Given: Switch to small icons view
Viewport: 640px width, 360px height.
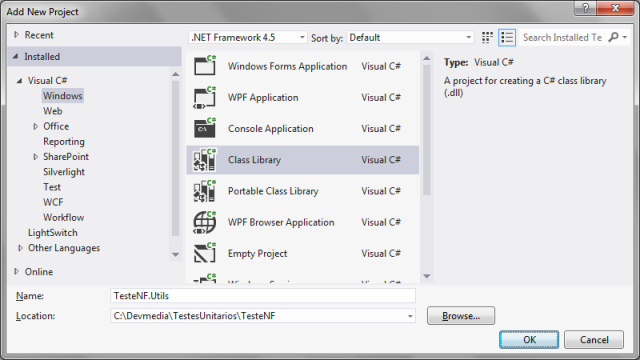Looking at the screenshot, I should (487, 38).
